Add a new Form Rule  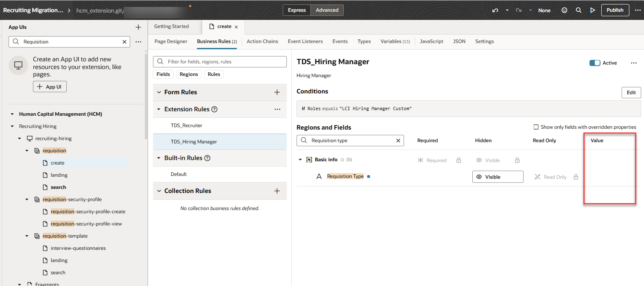277,92
